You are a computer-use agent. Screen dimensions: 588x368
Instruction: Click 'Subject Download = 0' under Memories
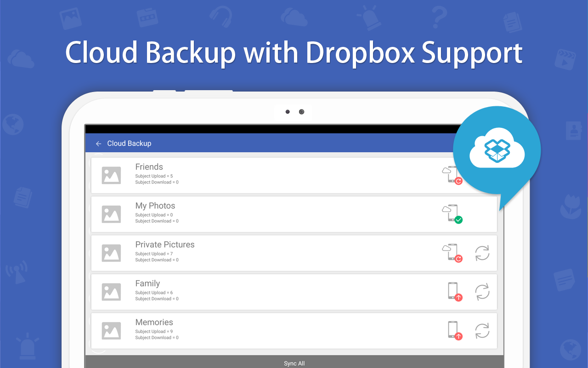(157, 338)
